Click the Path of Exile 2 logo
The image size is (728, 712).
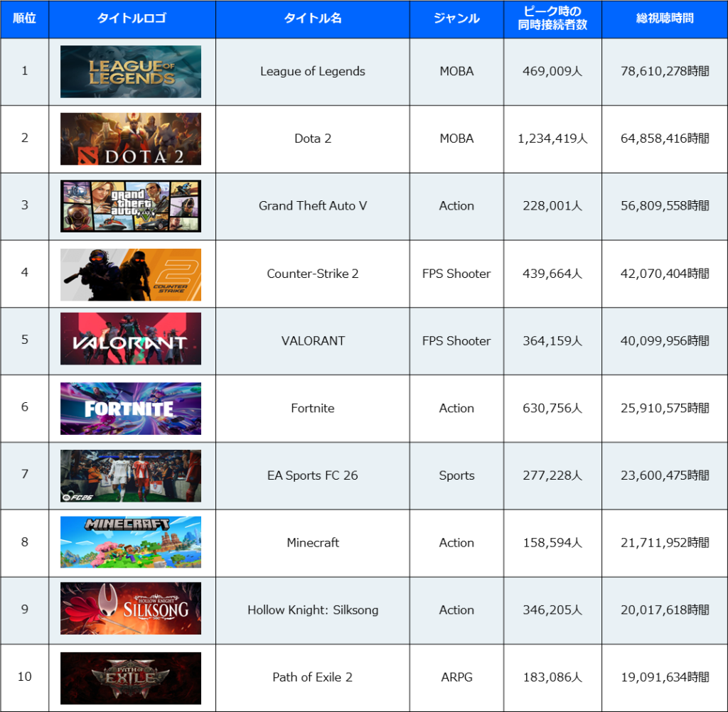[131, 678]
